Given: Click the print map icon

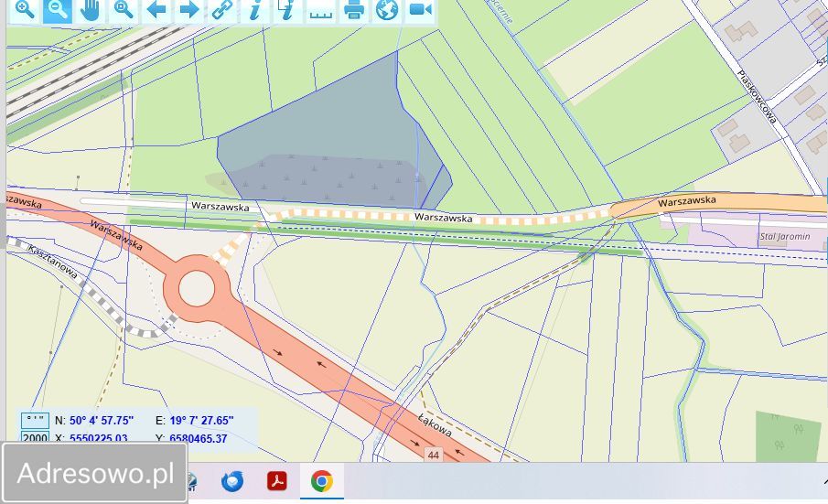Looking at the screenshot, I should click(x=354, y=9).
